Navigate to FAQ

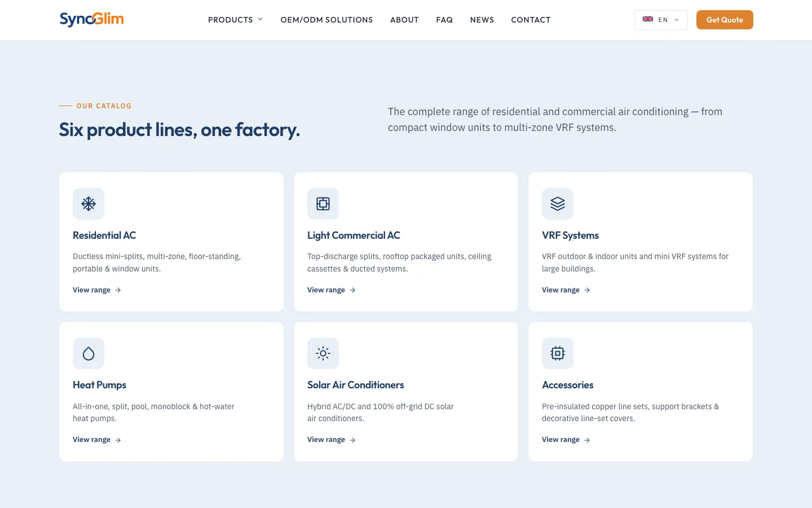(444, 20)
